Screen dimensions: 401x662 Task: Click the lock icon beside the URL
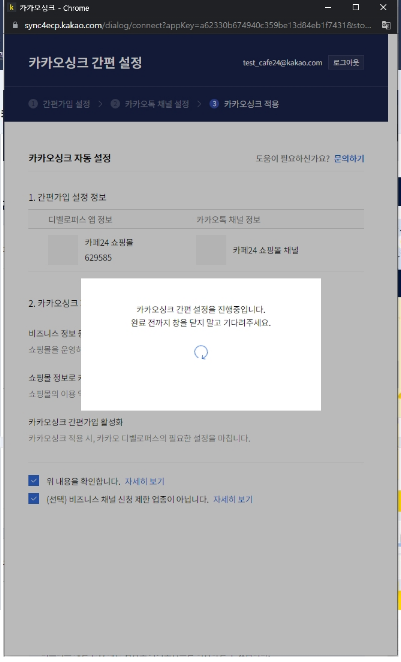[15, 25]
